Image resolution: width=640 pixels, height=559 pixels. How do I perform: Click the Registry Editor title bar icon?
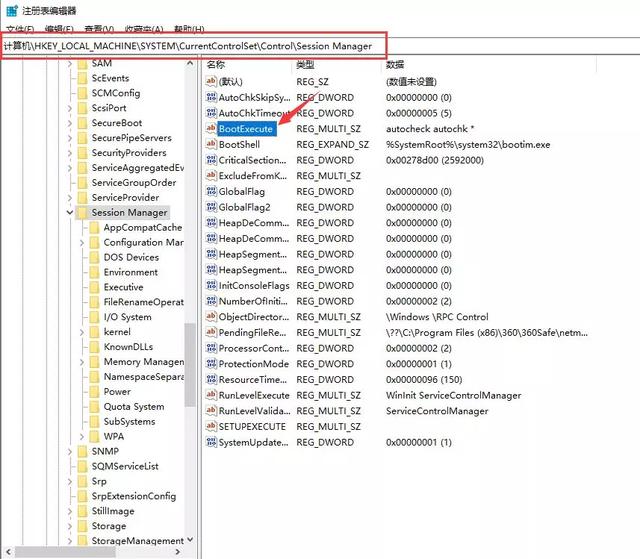coord(10,10)
